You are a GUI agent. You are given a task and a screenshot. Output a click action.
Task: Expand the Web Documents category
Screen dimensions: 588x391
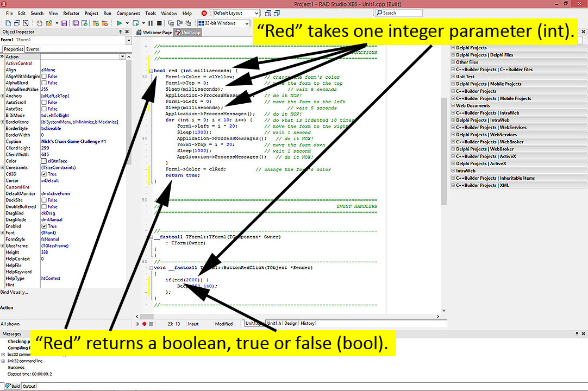tap(453, 106)
